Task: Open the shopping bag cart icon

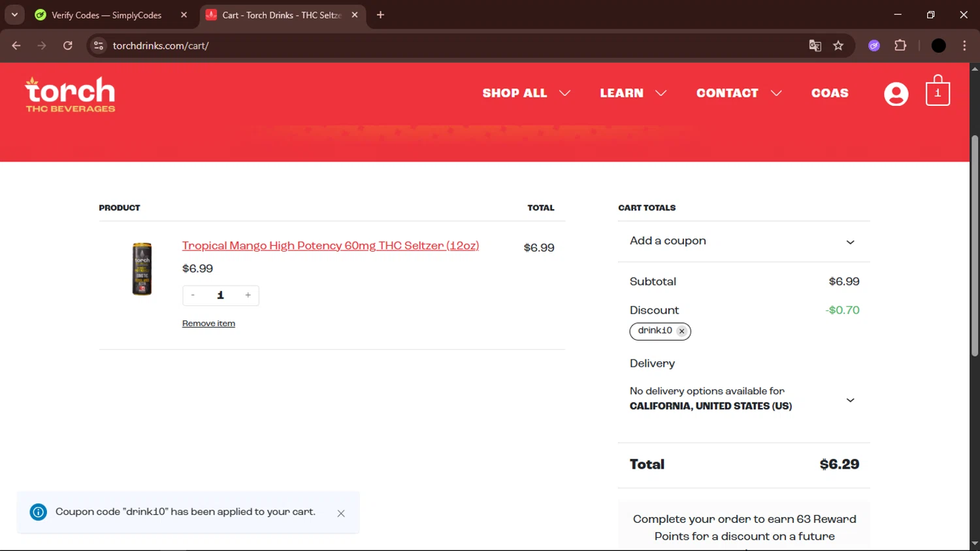Action: pos(938,90)
